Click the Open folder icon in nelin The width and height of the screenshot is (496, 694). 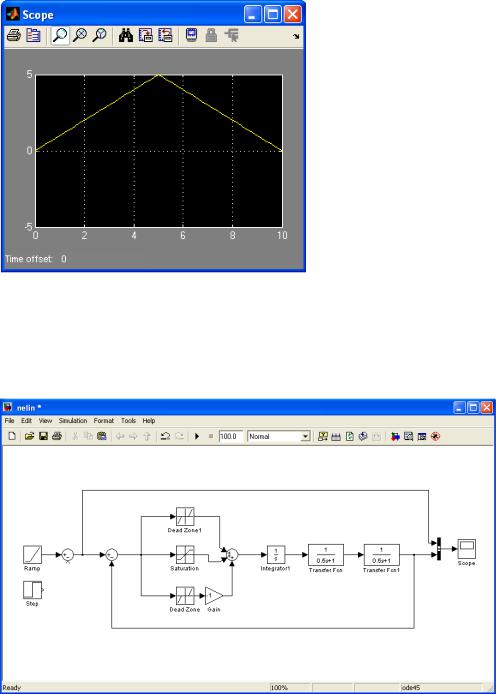29,436
